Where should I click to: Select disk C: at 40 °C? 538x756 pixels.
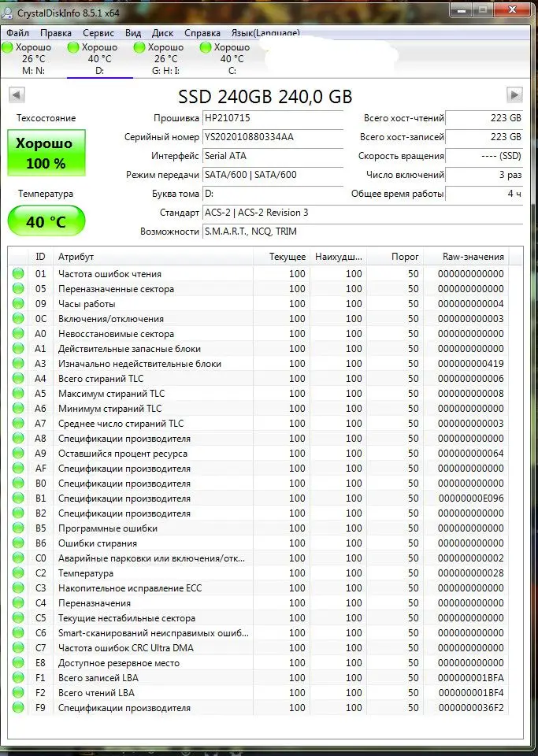point(232,59)
